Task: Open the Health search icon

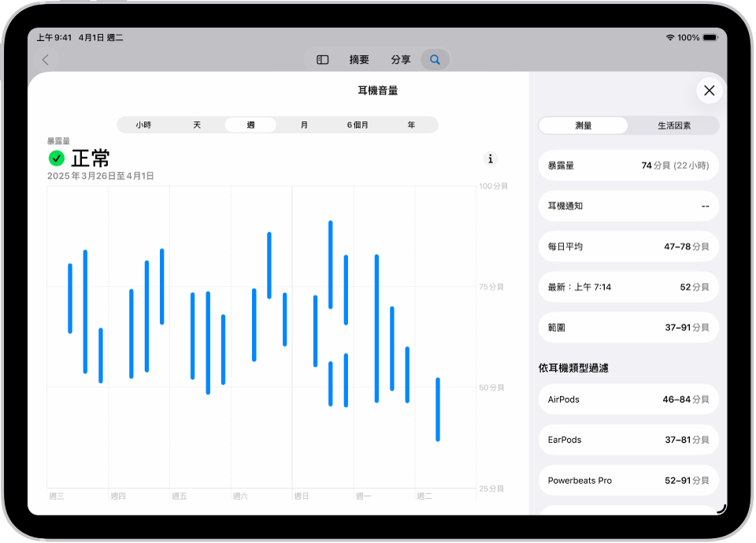Action: click(x=435, y=59)
